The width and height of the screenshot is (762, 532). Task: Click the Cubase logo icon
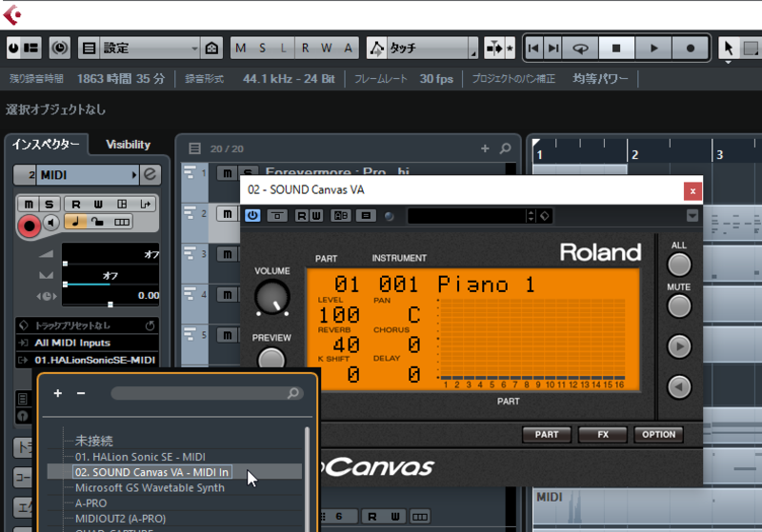[x=12, y=14]
